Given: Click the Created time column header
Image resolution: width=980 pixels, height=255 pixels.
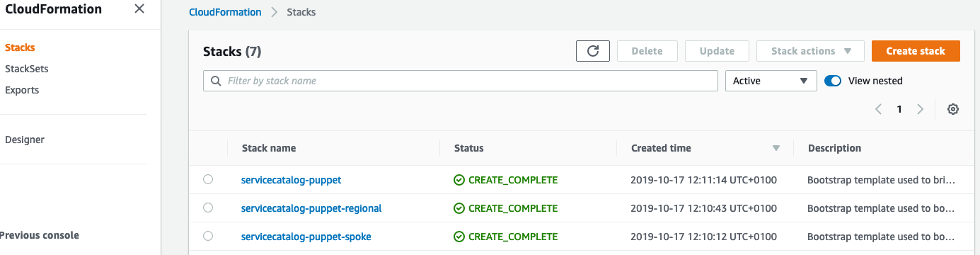Looking at the screenshot, I should point(661,148).
